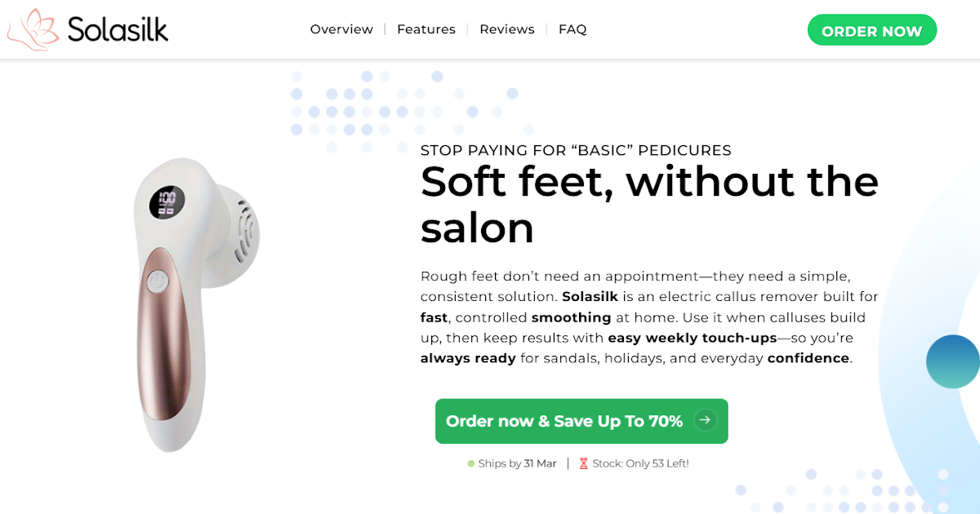Click the vented roller head of the device
The image size is (980, 514).
(243, 236)
